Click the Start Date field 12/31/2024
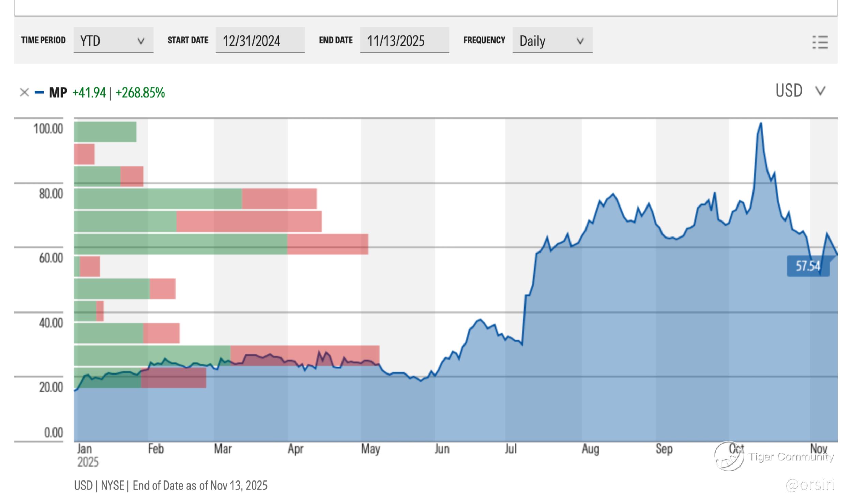 (260, 41)
